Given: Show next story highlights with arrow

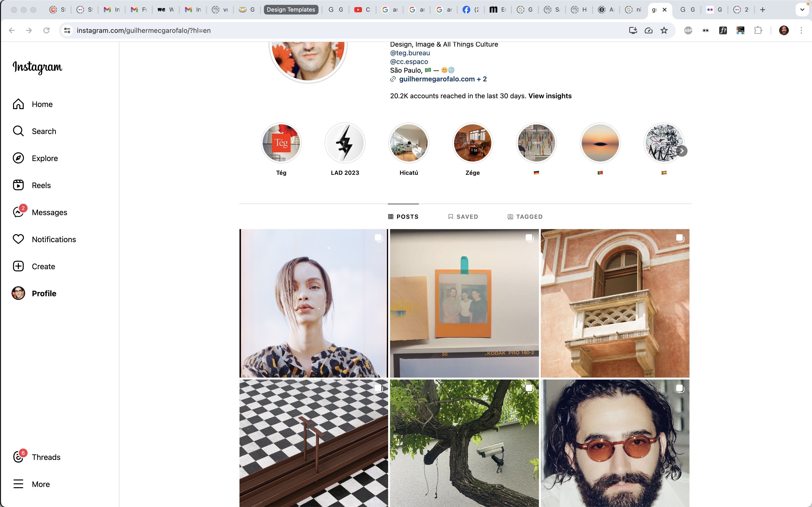Looking at the screenshot, I should click(682, 151).
